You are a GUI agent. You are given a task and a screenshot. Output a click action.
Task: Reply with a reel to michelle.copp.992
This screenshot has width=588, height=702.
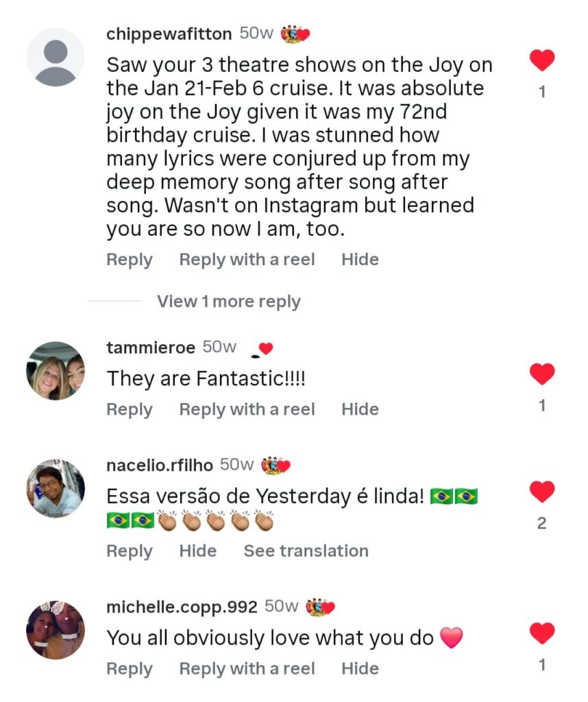tap(247, 668)
